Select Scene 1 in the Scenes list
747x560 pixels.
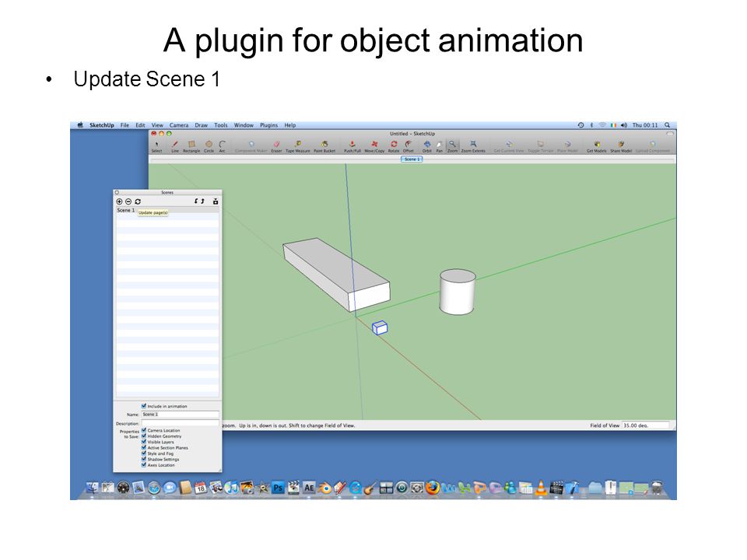click(168, 210)
